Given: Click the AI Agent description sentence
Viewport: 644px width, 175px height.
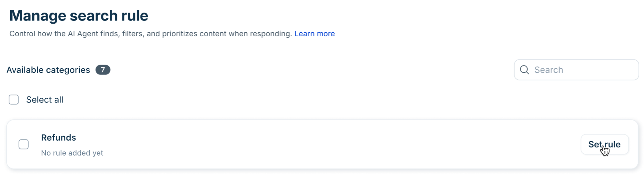Looking at the screenshot, I should [x=151, y=34].
